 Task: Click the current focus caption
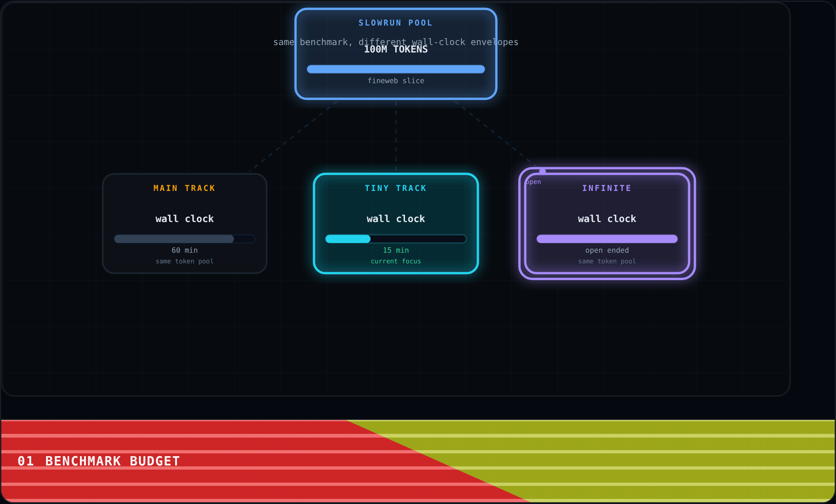click(396, 262)
